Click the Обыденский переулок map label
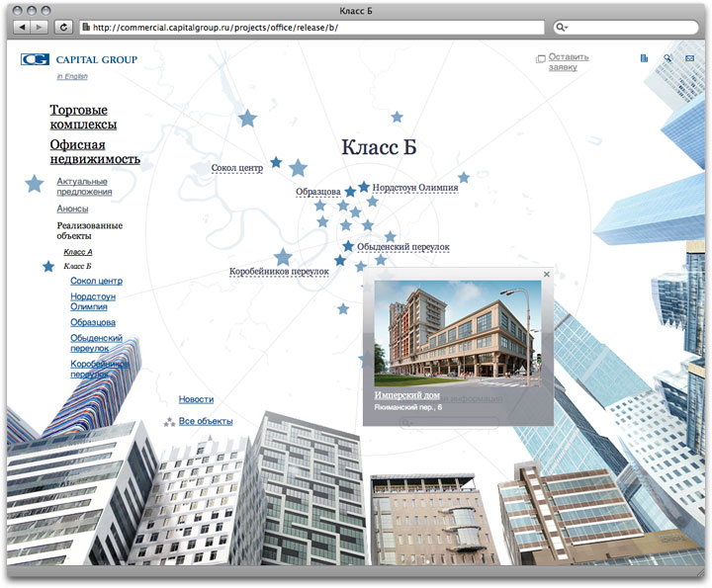The width and height of the screenshot is (712, 588). coord(403,247)
